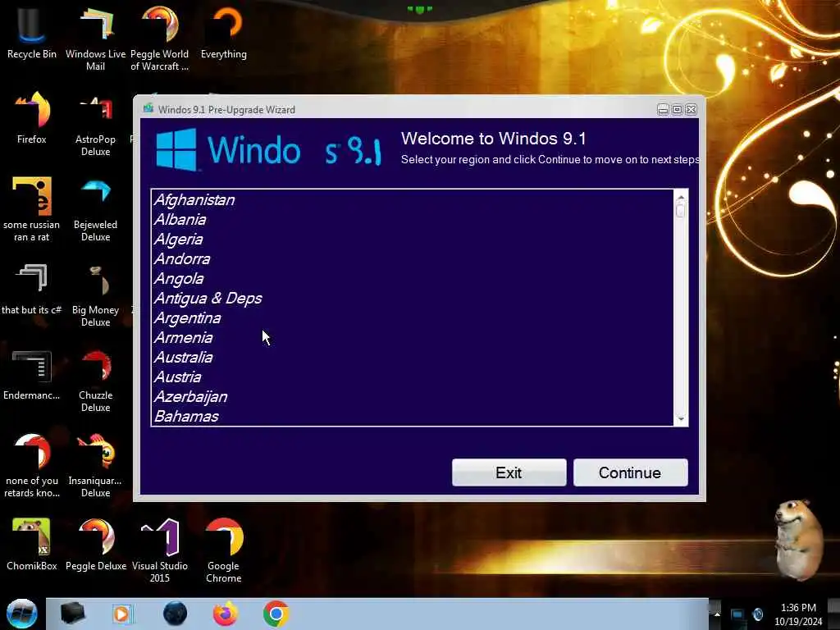Screen dimensions: 840x630
Task: Open Windows Live Mail desktop icon
Action: [x=95, y=39]
